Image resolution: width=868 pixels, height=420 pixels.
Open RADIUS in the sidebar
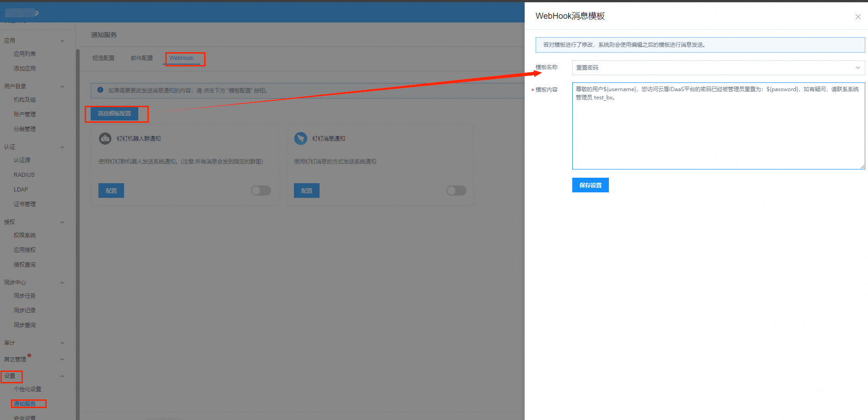24,175
